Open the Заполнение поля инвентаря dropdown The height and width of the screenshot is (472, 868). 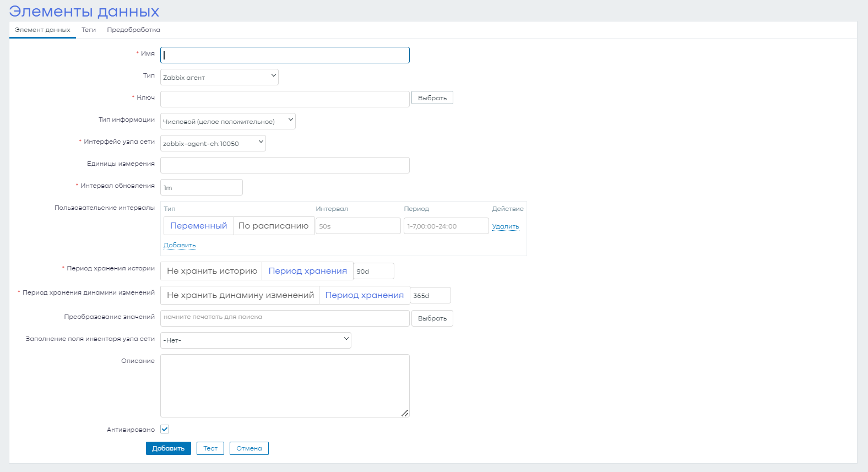coord(256,340)
